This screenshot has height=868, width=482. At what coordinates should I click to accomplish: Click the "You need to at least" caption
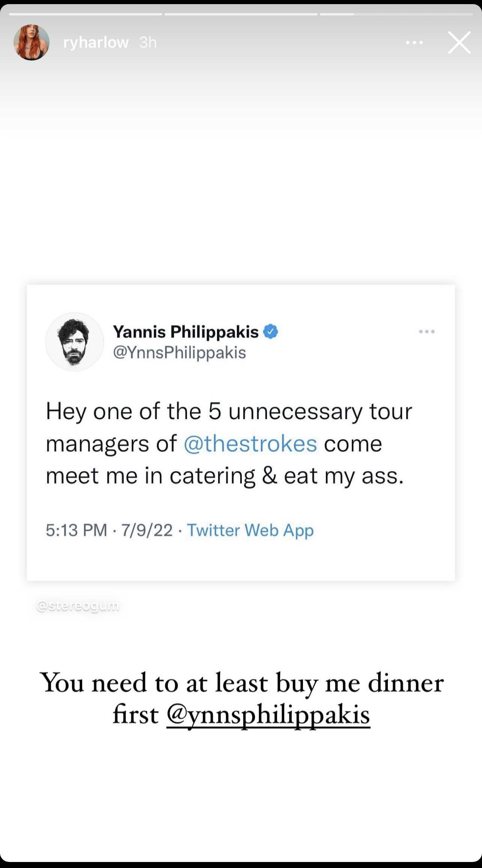tap(241, 683)
